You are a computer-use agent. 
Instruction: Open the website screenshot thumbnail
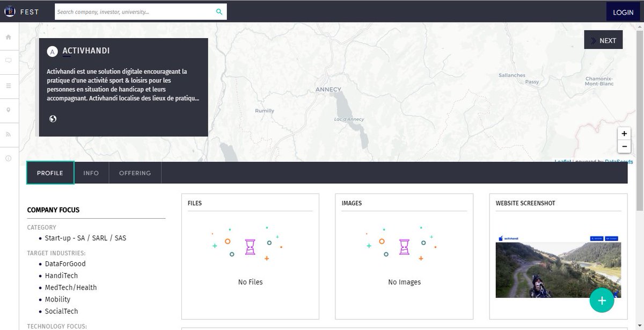tap(558, 266)
